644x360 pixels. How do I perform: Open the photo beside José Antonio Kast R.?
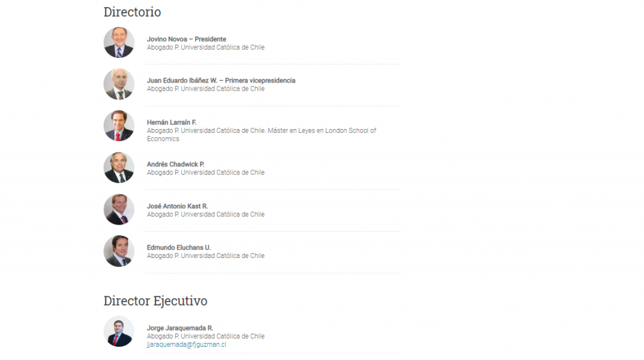click(x=119, y=210)
